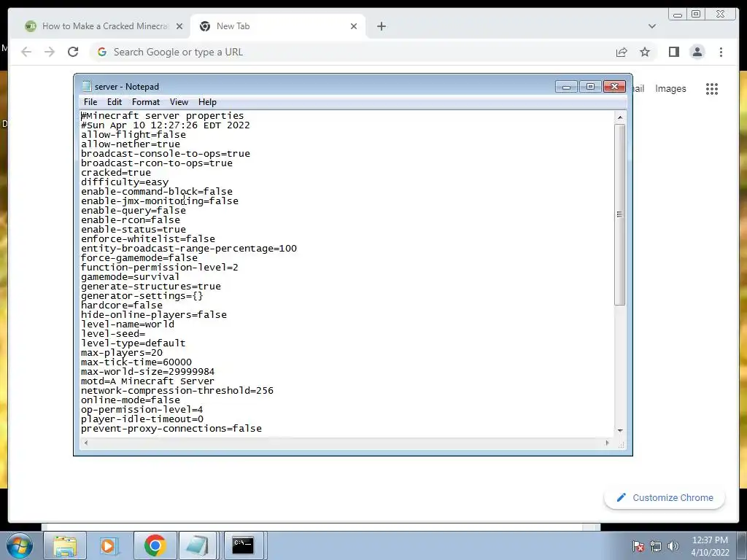This screenshot has height=560, width=747.
Task: Open the Windows Start menu
Action: [x=19, y=545]
